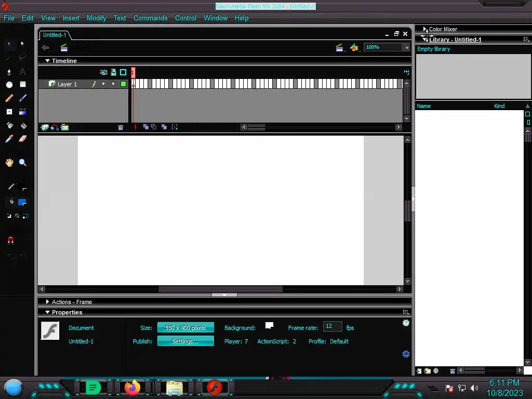Select the Eraser tool
This screenshot has width=532, height=399.
tap(23, 139)
